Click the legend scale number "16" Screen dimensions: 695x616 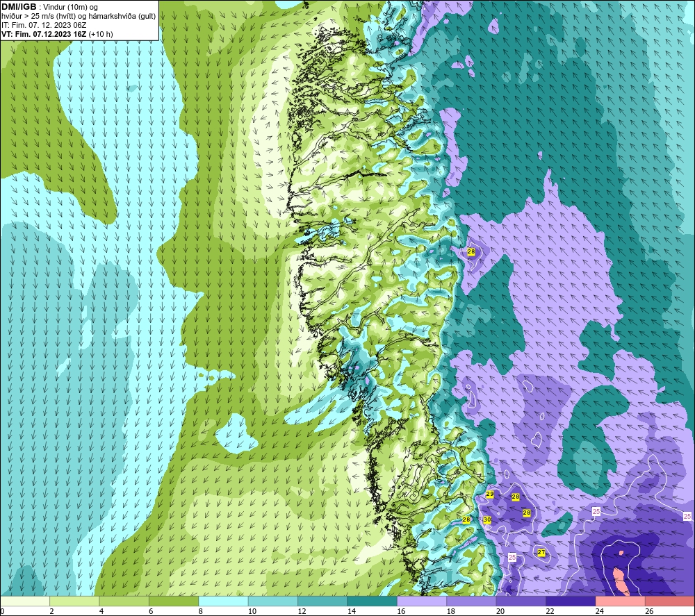(x=401, y=611)
